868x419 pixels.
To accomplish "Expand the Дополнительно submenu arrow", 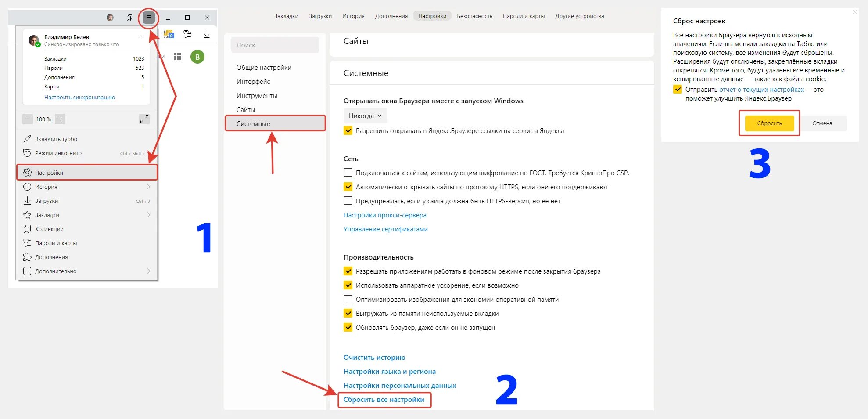I will coord(149,271).
